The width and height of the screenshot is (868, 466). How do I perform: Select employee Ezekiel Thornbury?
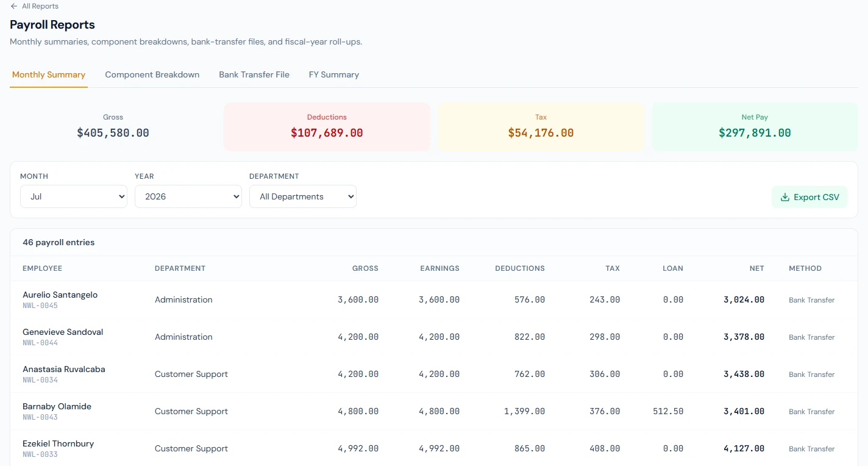pyautogui.click(x=59, y=443)
